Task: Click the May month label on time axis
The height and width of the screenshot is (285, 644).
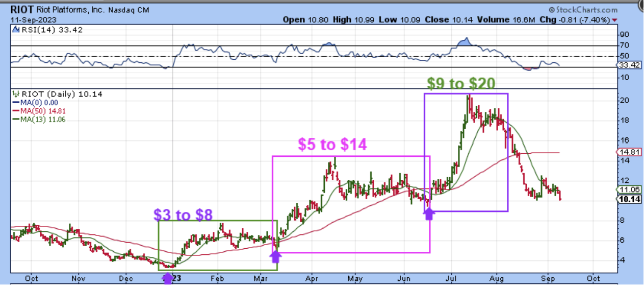Action: click(x=354, y=279)
